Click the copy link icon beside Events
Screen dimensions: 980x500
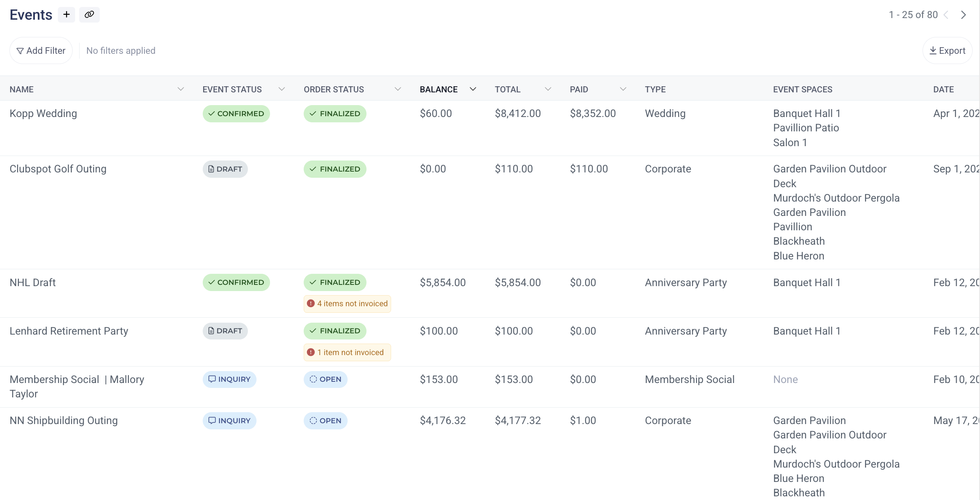[89, 15]
